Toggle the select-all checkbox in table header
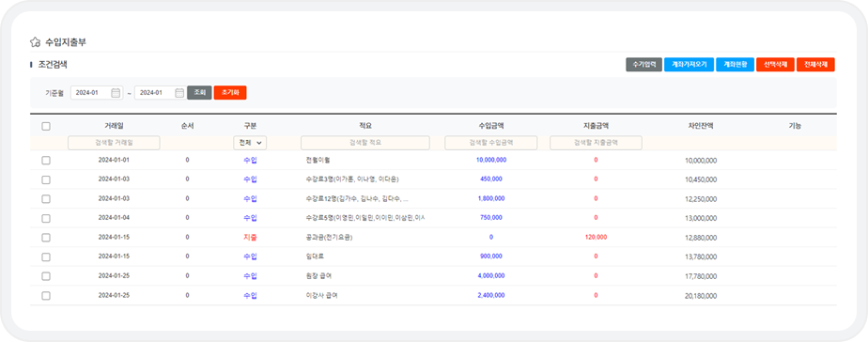The height and width of the screenshot is (342, 868). (46, 126)
